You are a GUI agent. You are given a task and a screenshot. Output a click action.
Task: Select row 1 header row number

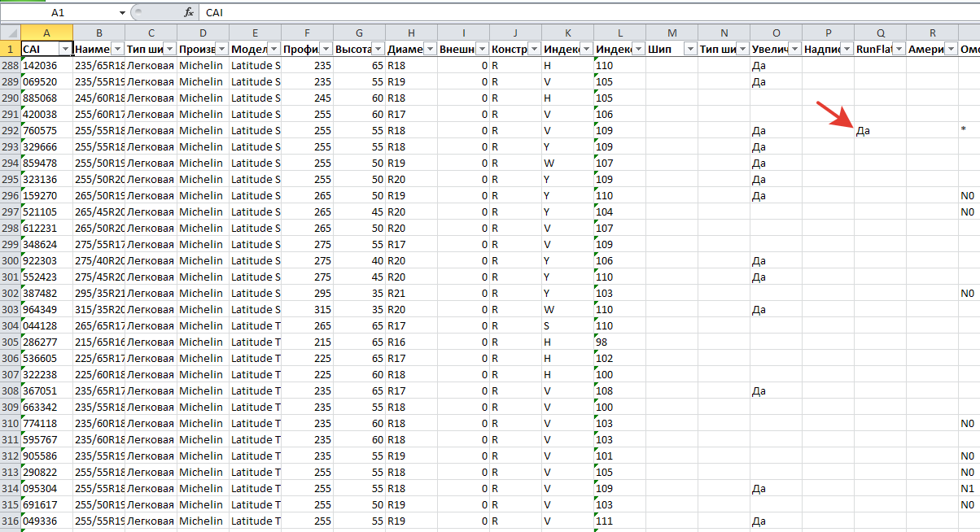tap(10, 49)
